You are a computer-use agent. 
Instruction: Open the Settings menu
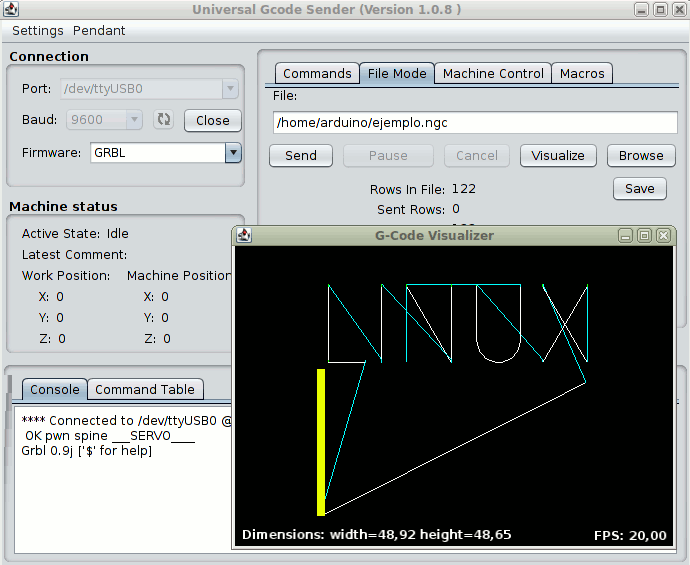click(38, 31)
